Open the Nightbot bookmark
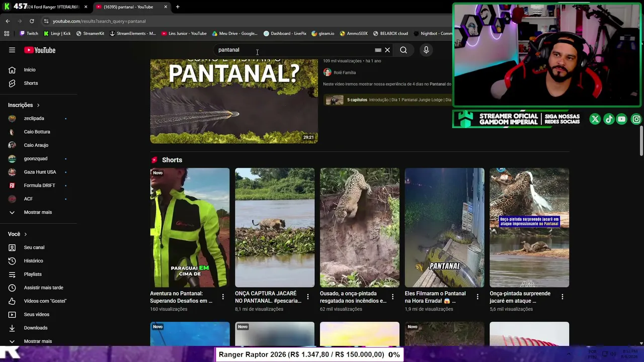Image resolution: width=644 pixels, height=362 pixels. click(433, 34)
